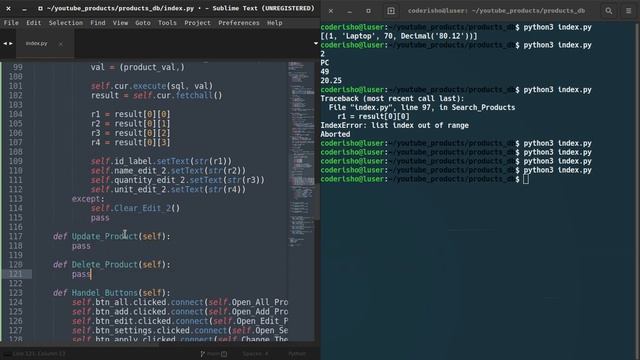Click 'pass' on line 118
This screenshot has width=640, height=360.
81,246
